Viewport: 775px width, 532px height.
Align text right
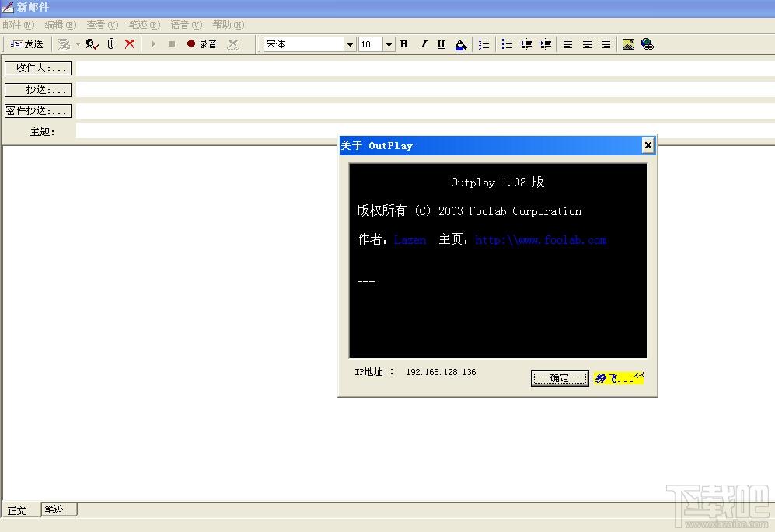[x=606, y=44]
